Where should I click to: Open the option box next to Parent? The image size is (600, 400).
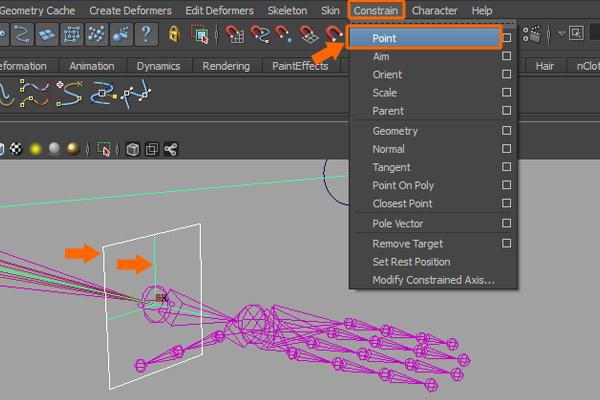[507, 110]
